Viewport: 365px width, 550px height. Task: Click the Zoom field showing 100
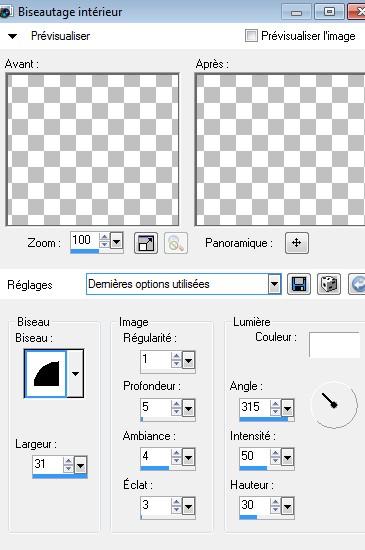85,240
